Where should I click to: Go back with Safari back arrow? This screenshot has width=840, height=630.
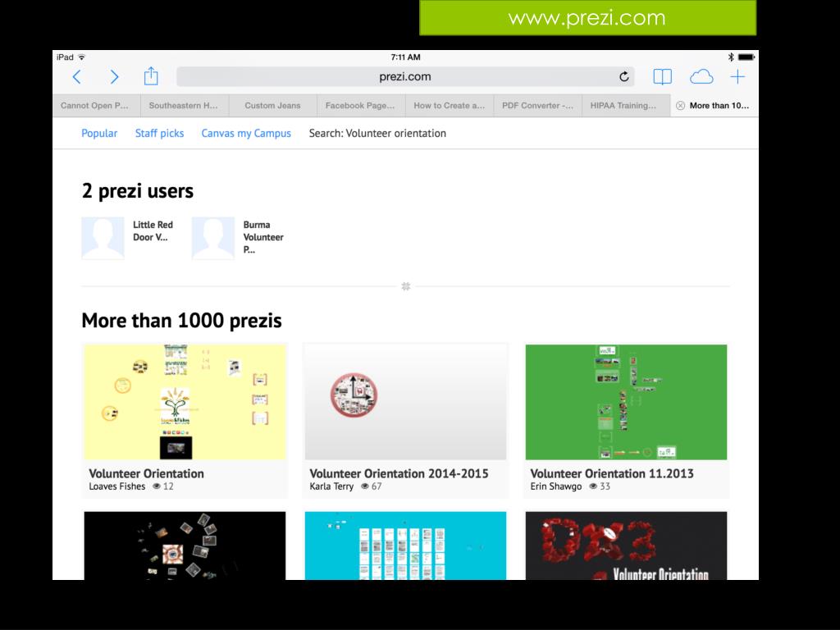point(76,77)
